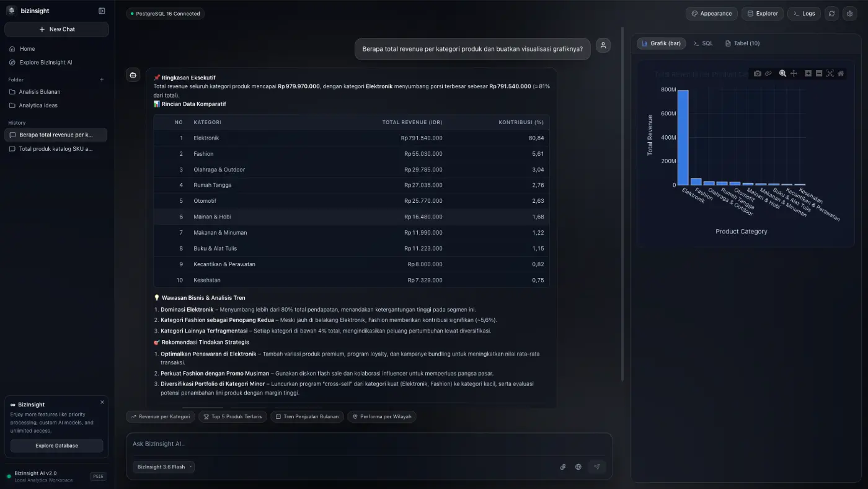The height and width of the screenshot is (489, 868).
Task: Open the Logs button
Action: 804,13
